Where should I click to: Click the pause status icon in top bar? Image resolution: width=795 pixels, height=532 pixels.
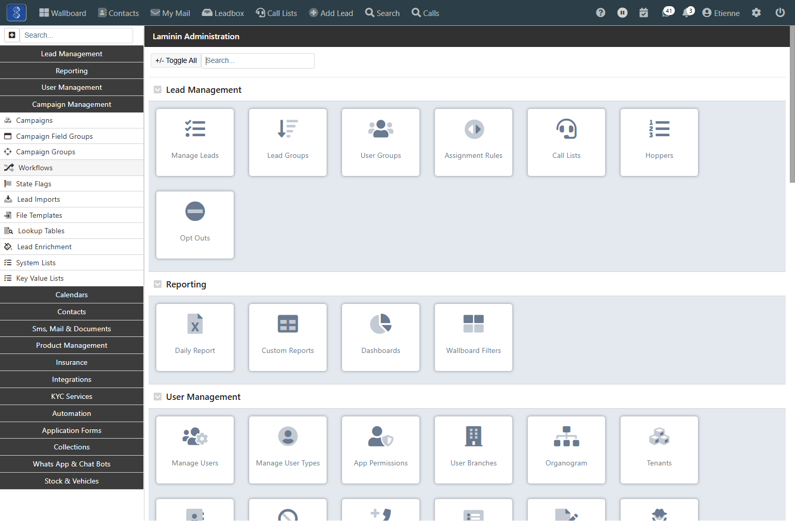point(623,13)
